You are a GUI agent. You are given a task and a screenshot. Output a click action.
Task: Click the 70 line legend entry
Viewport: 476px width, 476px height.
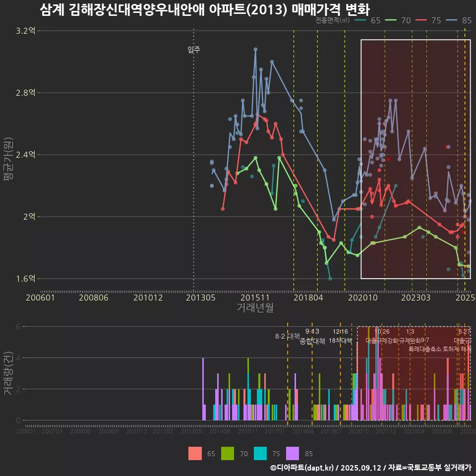398,20
